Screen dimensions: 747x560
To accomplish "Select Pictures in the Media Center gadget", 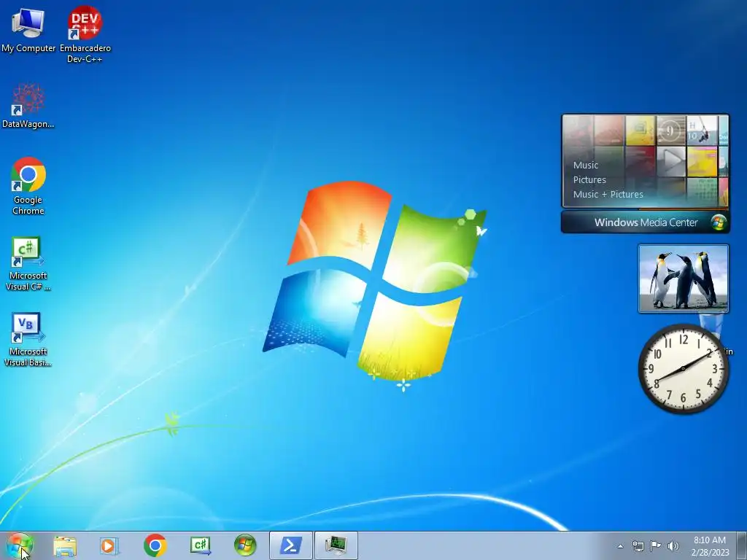I will [x=589, y=180].
